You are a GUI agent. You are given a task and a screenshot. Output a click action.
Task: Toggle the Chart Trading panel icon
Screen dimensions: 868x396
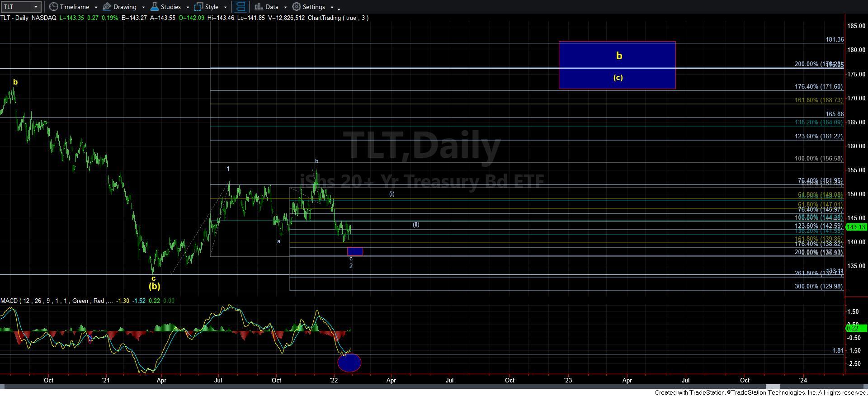[x=241, y=7]
